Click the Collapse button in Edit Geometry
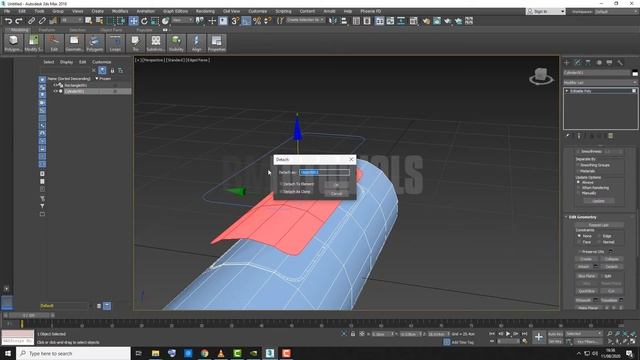Screen dimensions: 640x360 [x=611, y=259]
